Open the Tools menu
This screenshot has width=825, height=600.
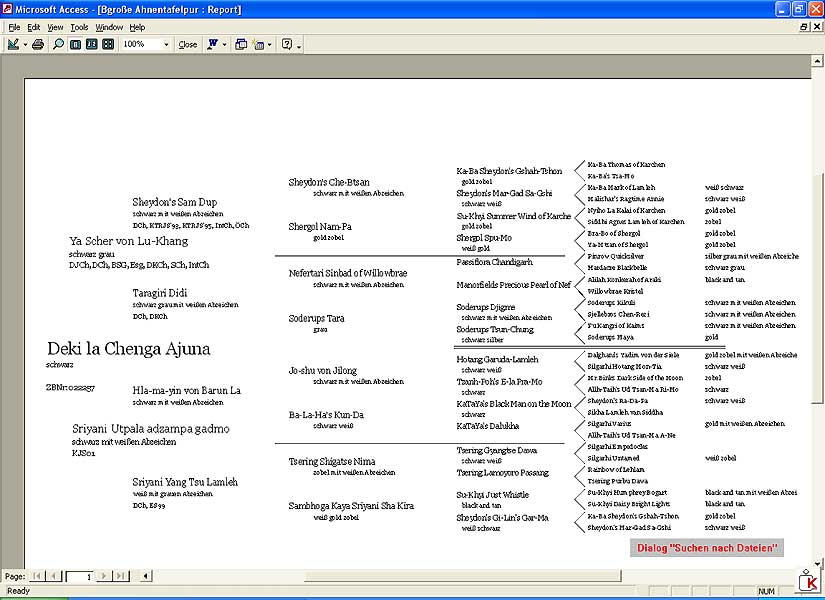tap(79, 27)
